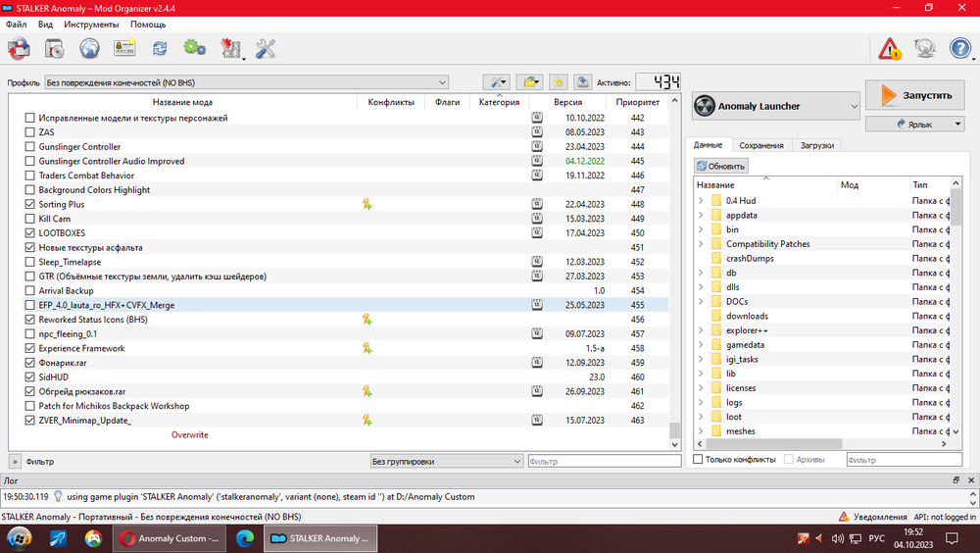Image resolution: width=980 pixels, height=553 pixels.
Task: Click the help question mark icon
Action: pos(959,48)
